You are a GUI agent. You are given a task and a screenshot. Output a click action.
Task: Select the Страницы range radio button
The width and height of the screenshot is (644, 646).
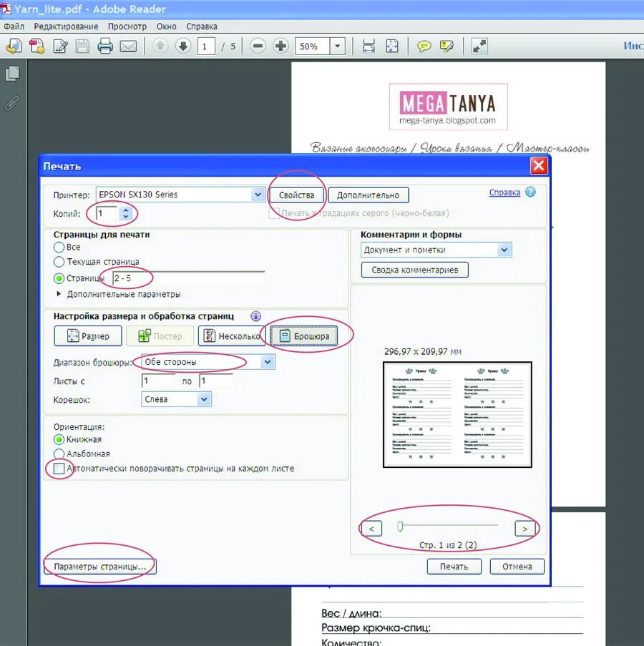point(59,278)
